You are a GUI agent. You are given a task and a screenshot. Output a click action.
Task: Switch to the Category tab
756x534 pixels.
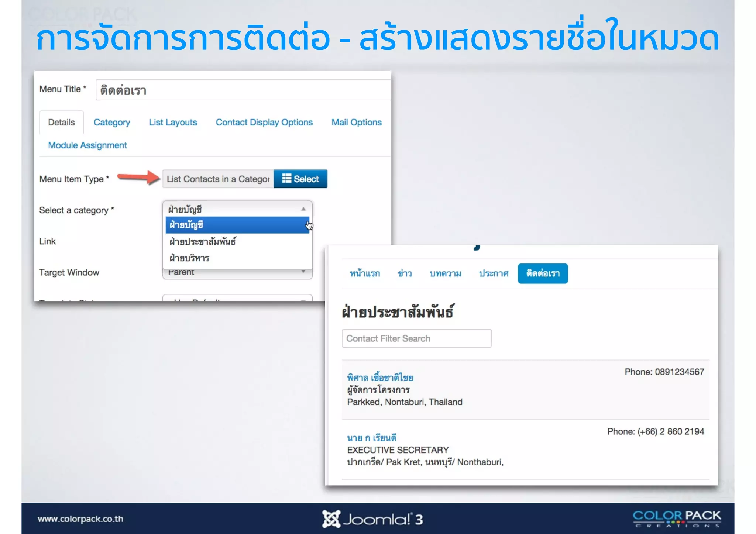(112, 122)
